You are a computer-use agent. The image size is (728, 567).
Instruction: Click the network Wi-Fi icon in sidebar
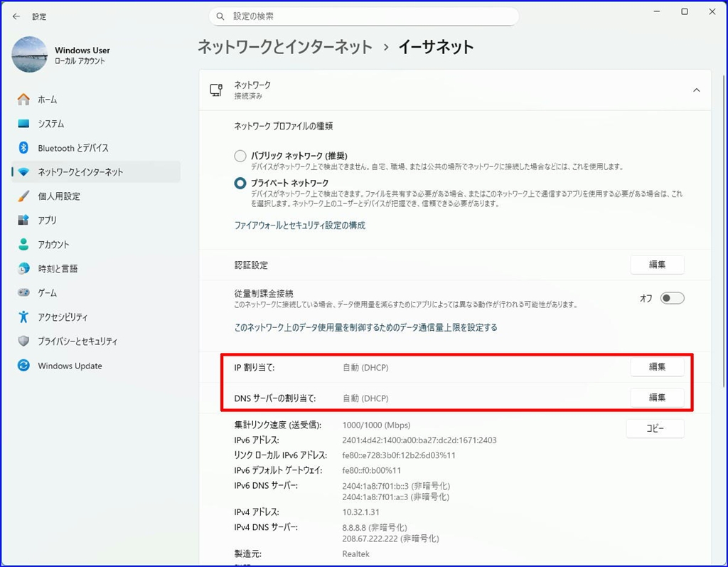click(x=23, y=172)
